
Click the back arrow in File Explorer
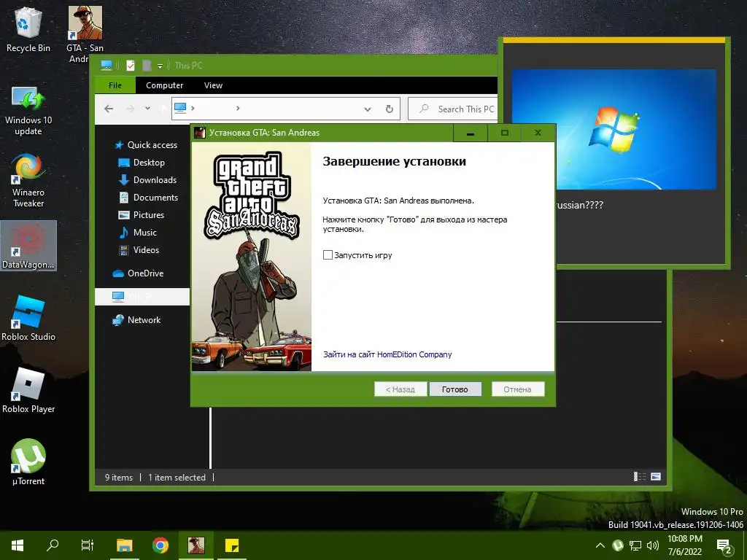[x=109, y=109]
